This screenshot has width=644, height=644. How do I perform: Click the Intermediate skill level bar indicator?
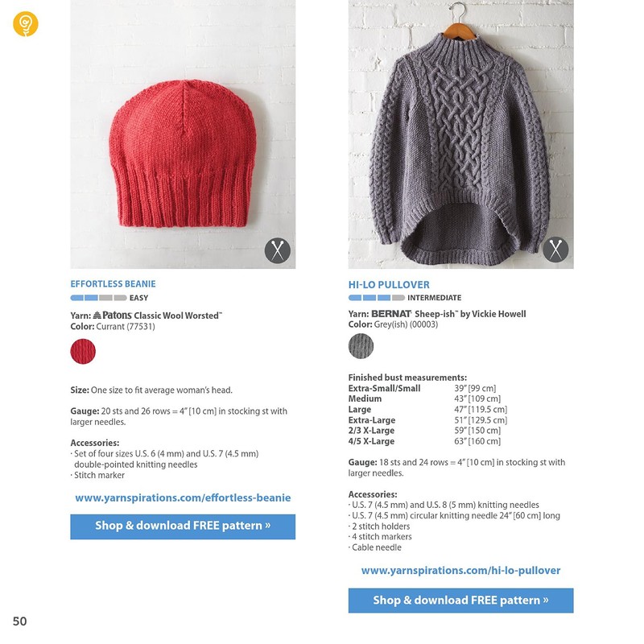pyautogui.click(x=376, y=298)
